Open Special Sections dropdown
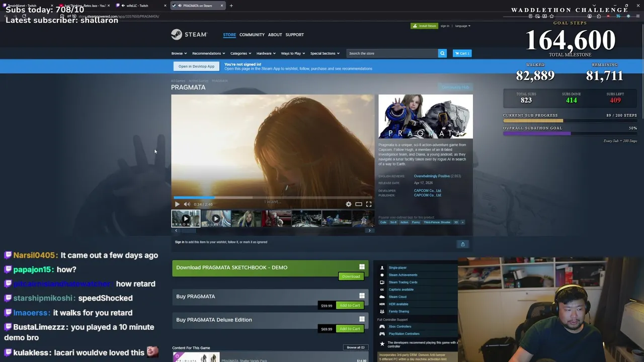The height and width of the screenshot is (362, 644). click(325, 53)
